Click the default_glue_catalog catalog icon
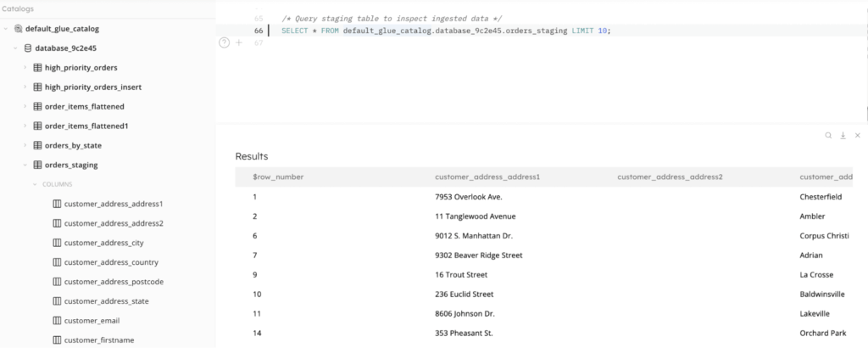This screenshot has width=868, height=348. (19, 29)
